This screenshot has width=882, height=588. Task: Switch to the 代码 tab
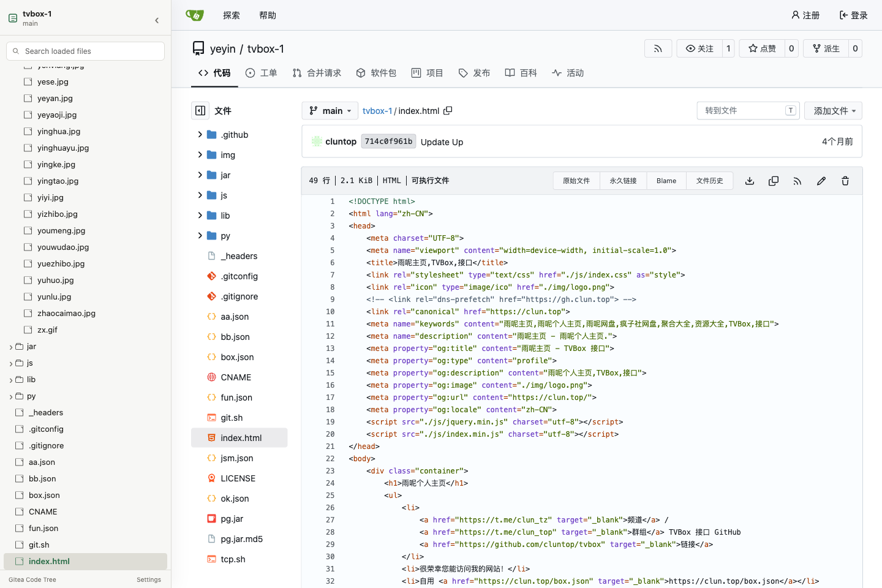[214, 73]
